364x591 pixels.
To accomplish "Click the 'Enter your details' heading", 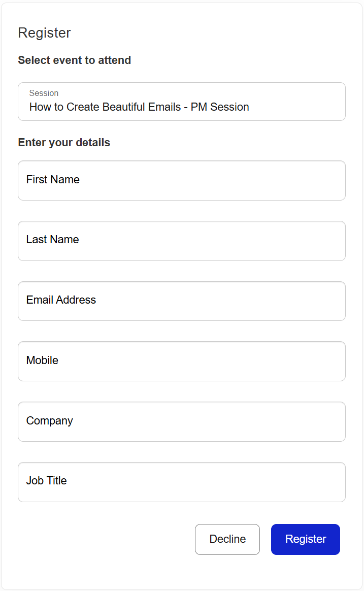I will click(64, 143).
